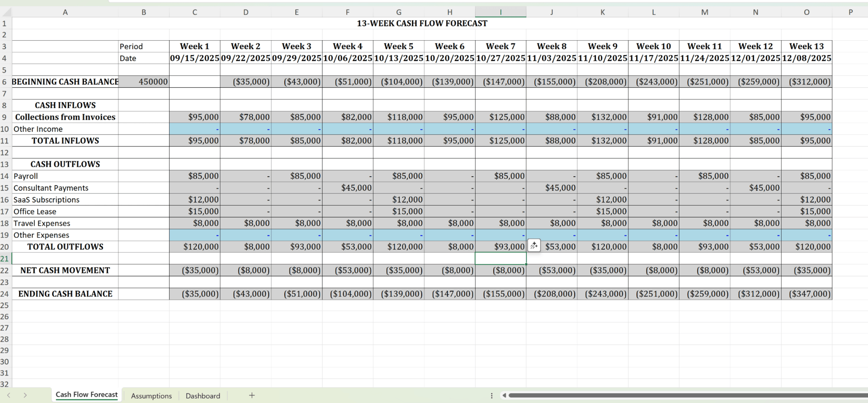The image size is (868, 403).
Task: Click the Week 13 header cell
Action: coord(807,47)
